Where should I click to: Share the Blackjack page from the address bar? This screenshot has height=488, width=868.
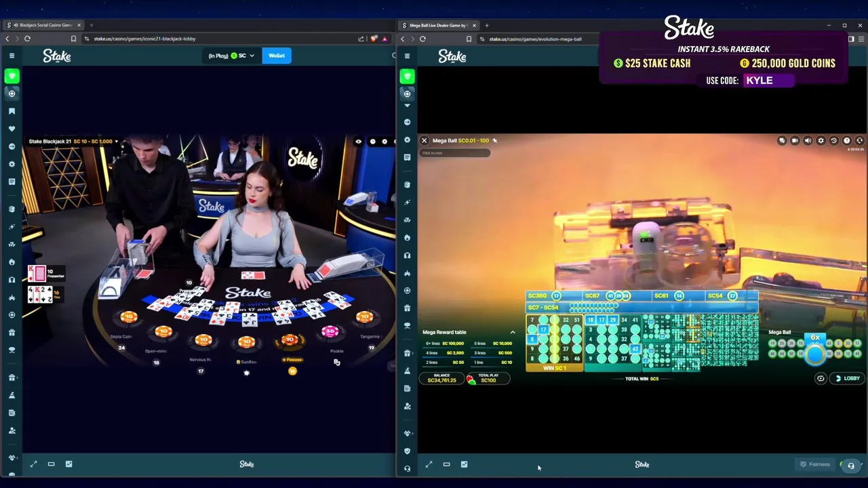point(361,39)
